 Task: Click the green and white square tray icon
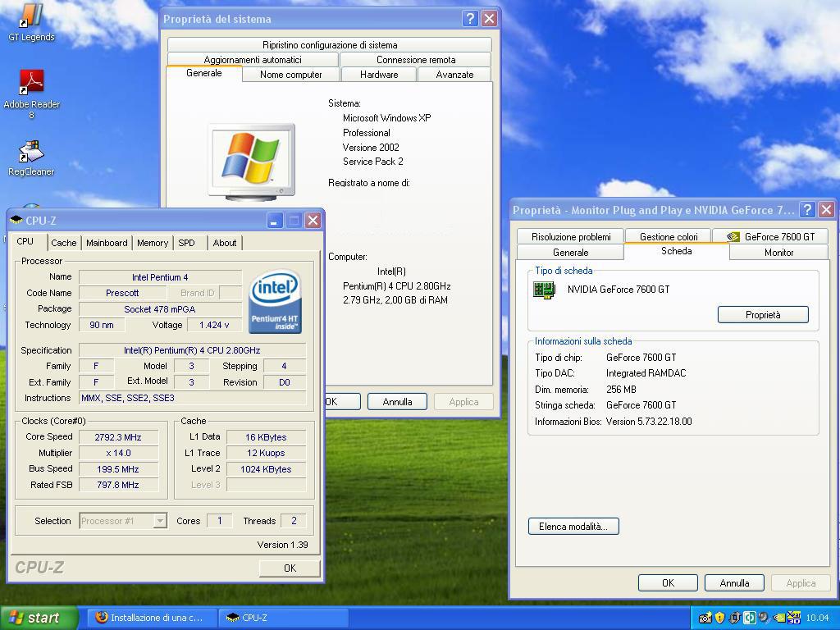coord(750,618)
